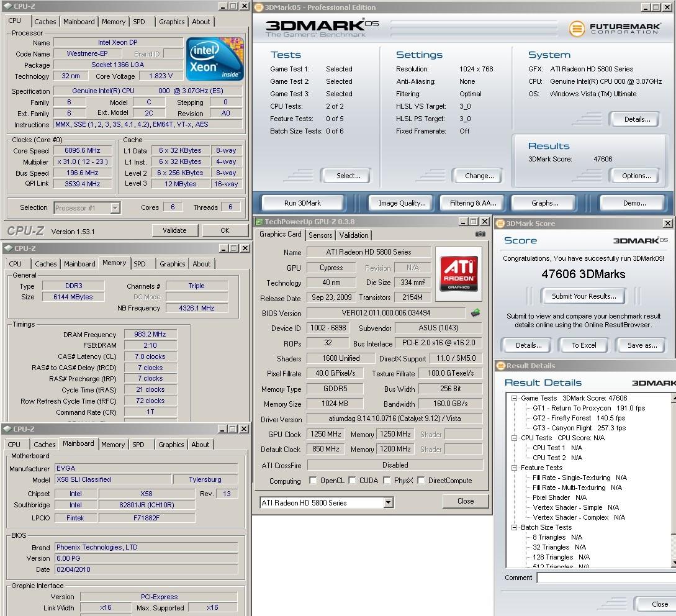This screenshot has height=616, width=676.
Task: Click the Result Details tree scrollbar
Action: click(x=674, y=480)
